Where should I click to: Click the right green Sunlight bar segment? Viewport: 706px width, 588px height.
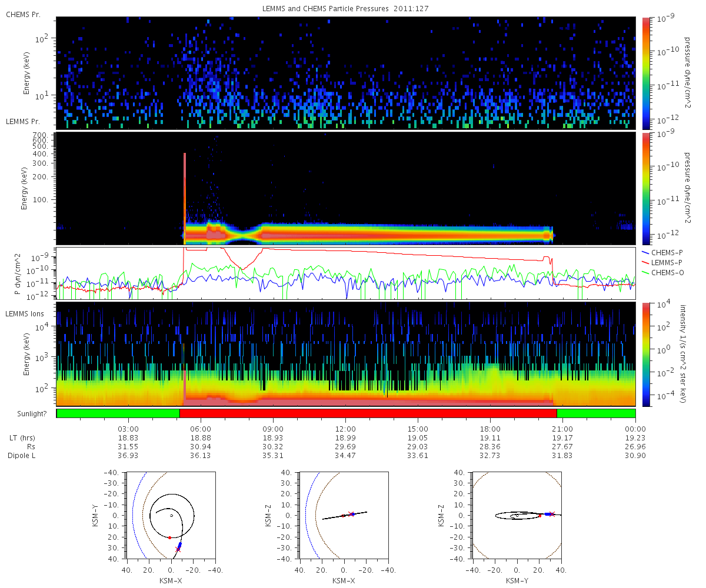(596, 413)
